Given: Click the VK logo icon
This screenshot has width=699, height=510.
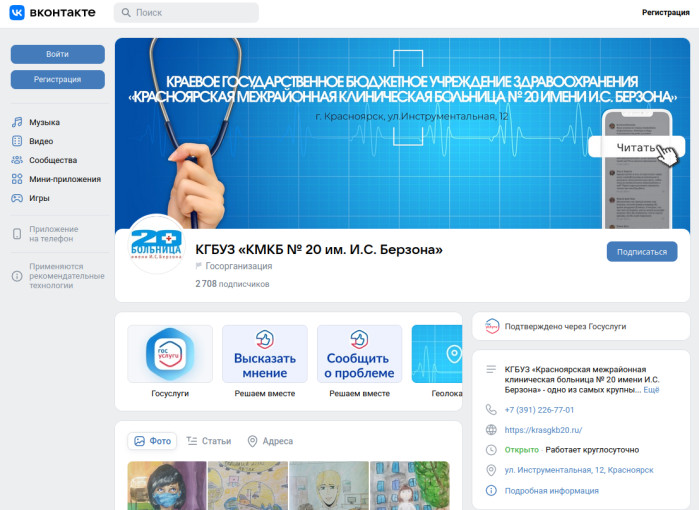Looking at the screenshot, I should 17,12.
